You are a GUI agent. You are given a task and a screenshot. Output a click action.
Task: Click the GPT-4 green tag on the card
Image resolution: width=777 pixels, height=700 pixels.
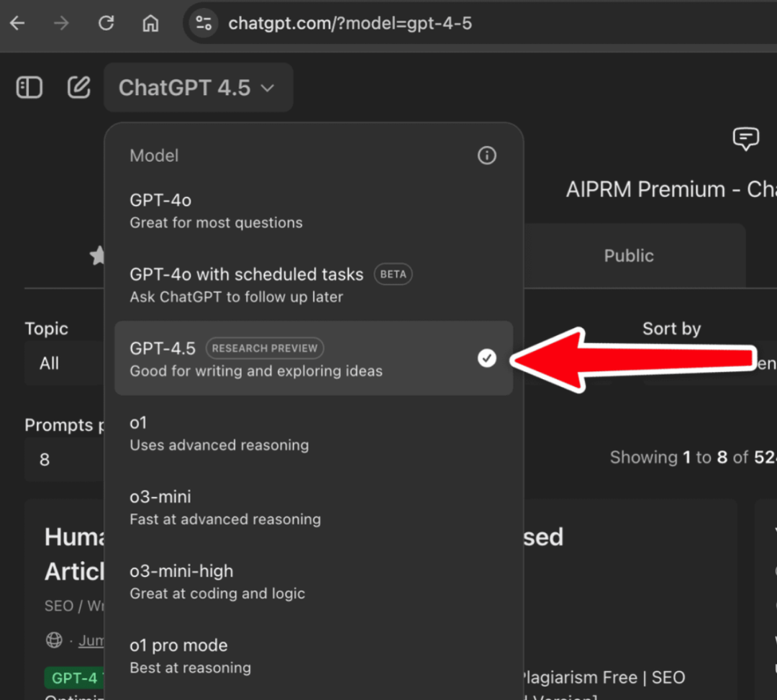tap(74, 678)
